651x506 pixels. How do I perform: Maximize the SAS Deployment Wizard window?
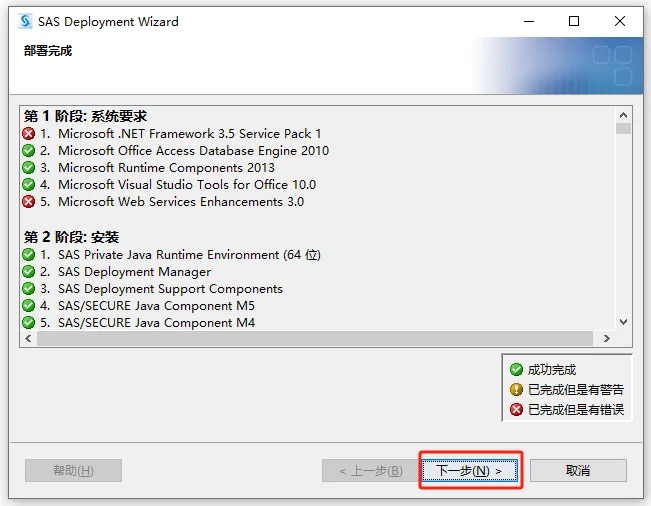[574, 21]
